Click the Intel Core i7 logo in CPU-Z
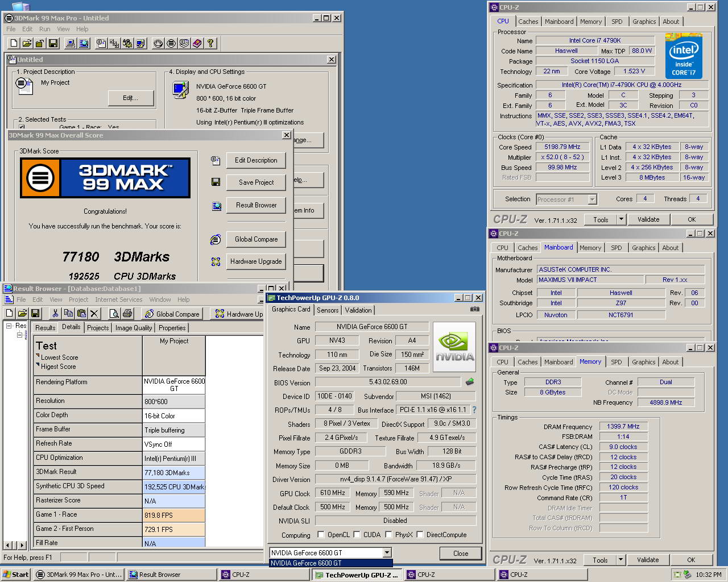The image size is (728, 582). coord(684,56)
